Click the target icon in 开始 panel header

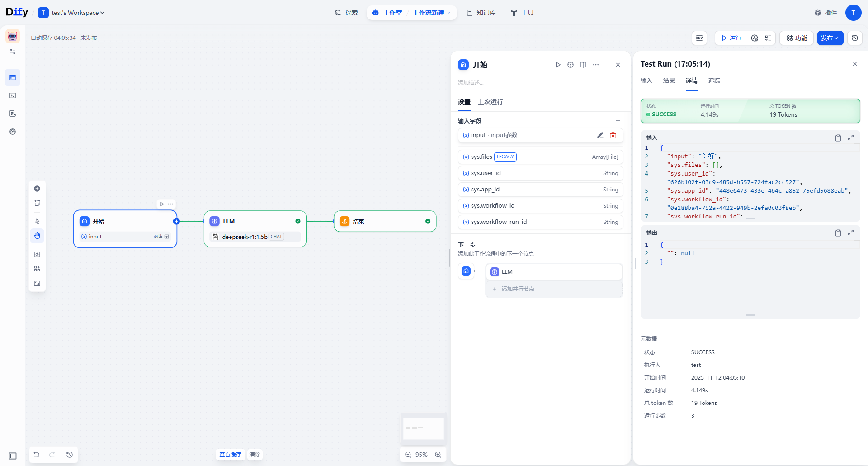571,65
